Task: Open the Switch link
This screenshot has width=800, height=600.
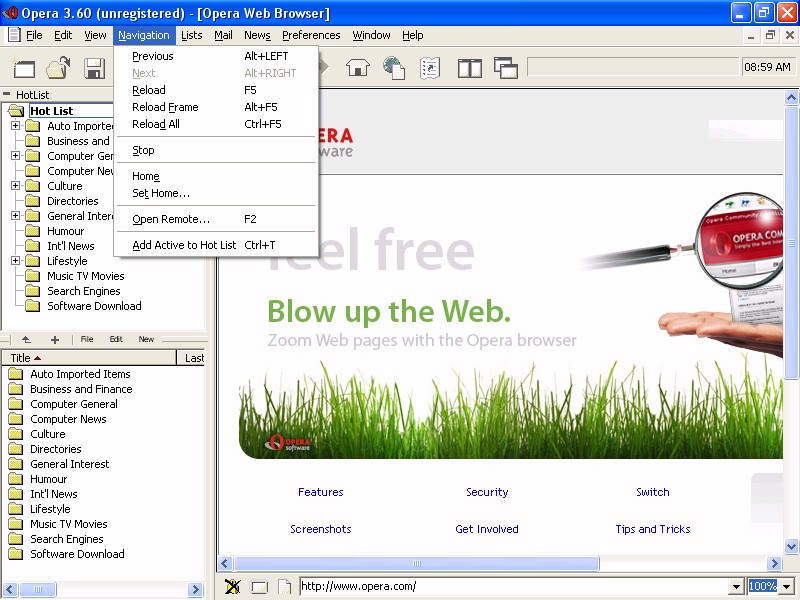Action: pos(653,492)
